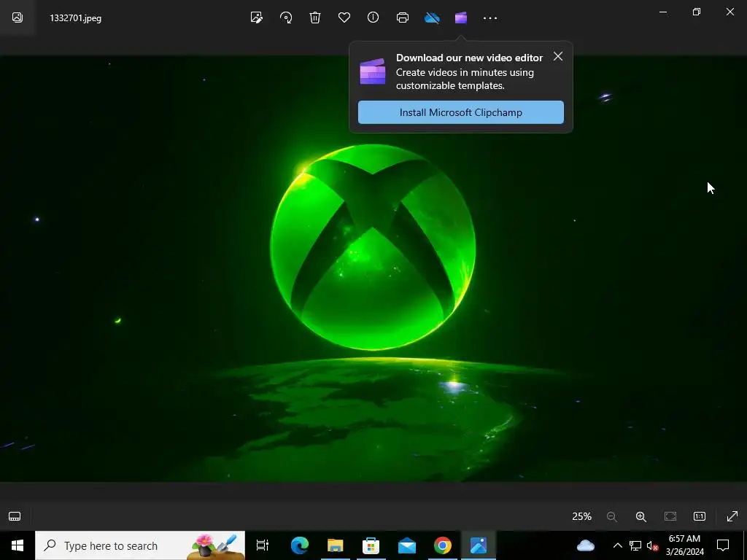Open Google Chrome from the taskbar

coord(443,545)
